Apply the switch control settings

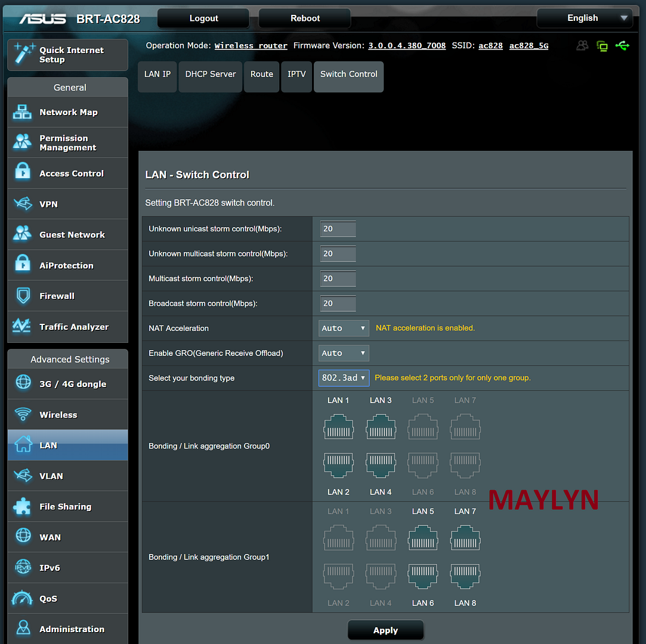coord(385,630)
